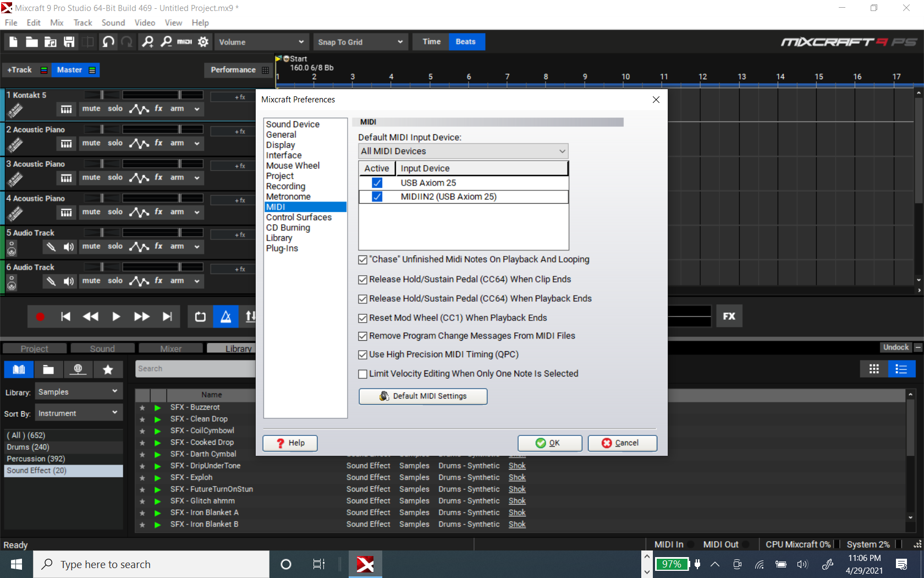Adjust Kontakt 5 track volume slider
This screenshot has height=578, width=924.
(163, 95)
